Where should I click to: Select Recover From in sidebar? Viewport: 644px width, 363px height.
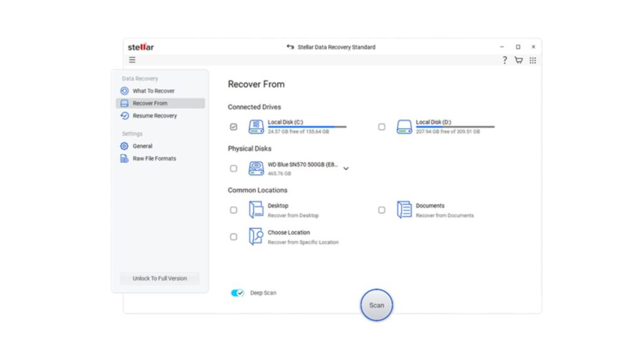tap(160, 103)
